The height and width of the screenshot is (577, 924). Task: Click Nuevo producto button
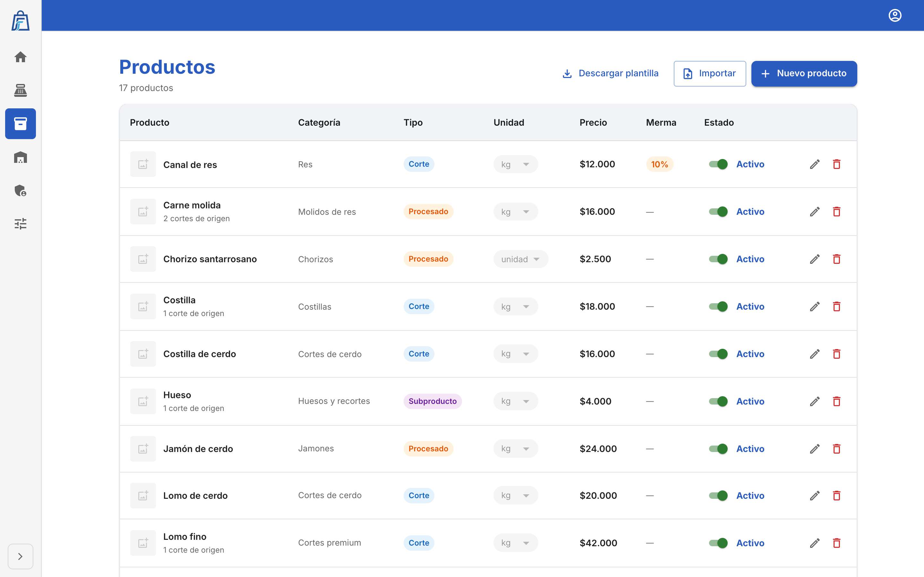(x=804, y=74)
